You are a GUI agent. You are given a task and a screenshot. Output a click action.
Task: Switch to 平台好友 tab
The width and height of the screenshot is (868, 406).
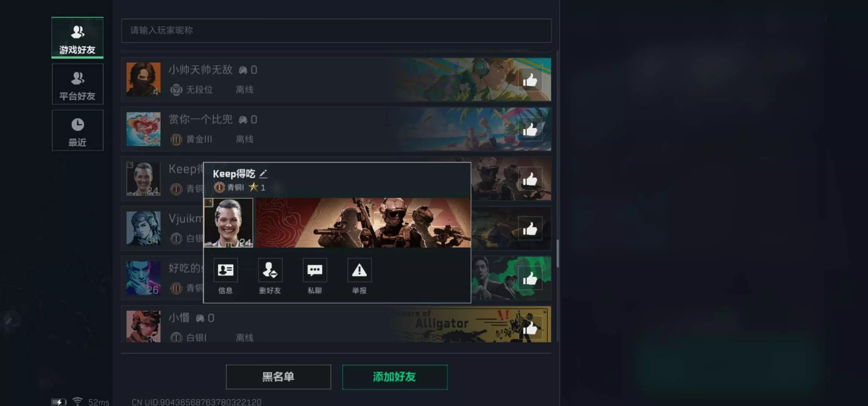[x=77, y=84]
